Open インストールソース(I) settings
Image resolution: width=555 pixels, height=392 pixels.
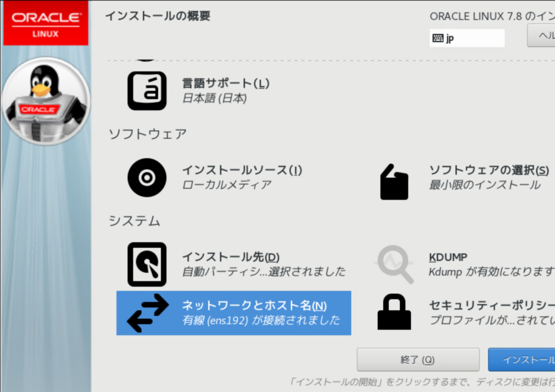[x=242, y=170]
